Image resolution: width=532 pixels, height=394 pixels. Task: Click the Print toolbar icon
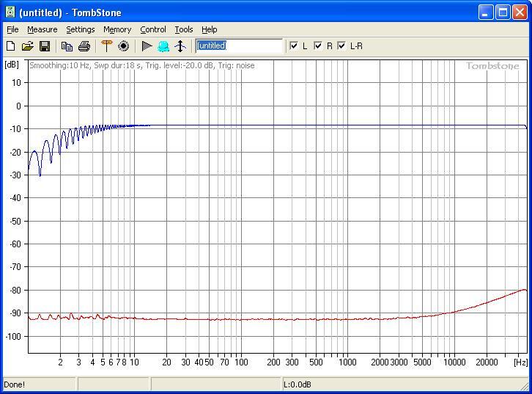click(84, 46)
